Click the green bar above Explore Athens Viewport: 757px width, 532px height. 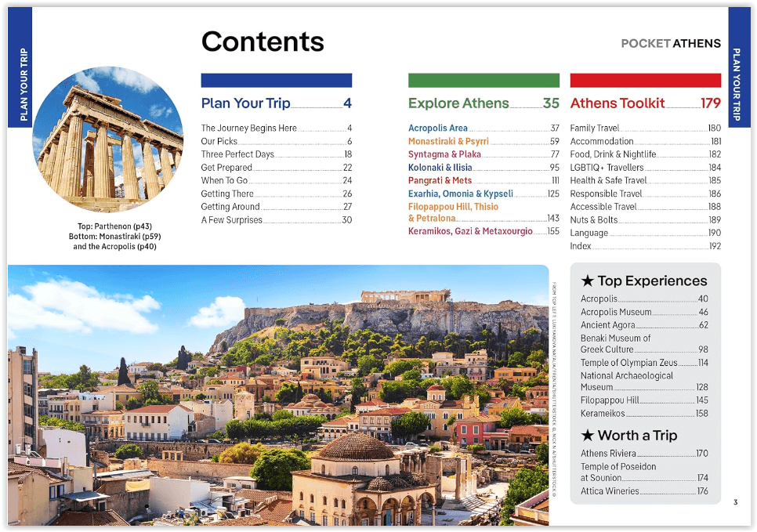coord(484,80)
